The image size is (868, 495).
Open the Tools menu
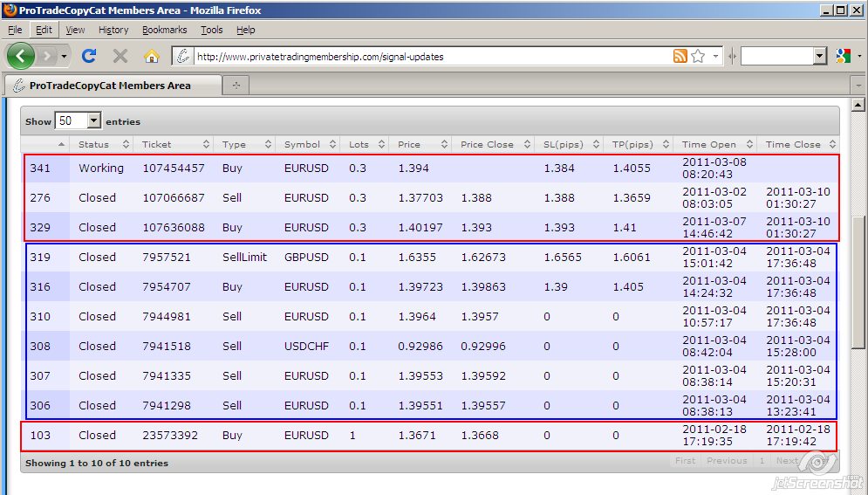[211, 30]
